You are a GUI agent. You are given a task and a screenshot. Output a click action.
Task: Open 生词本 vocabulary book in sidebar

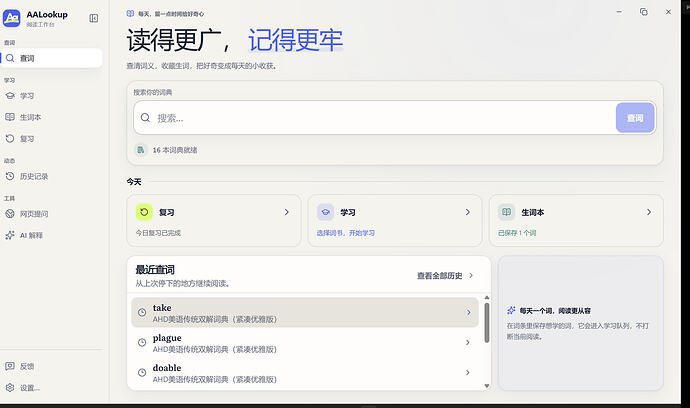(51, 117)
